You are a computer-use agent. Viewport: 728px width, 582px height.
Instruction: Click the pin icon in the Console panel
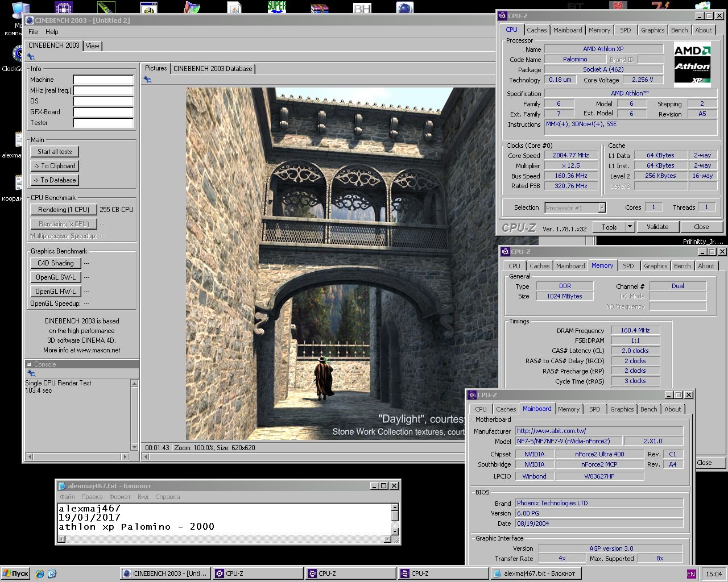pyautogui.click(x=31, y=373)
